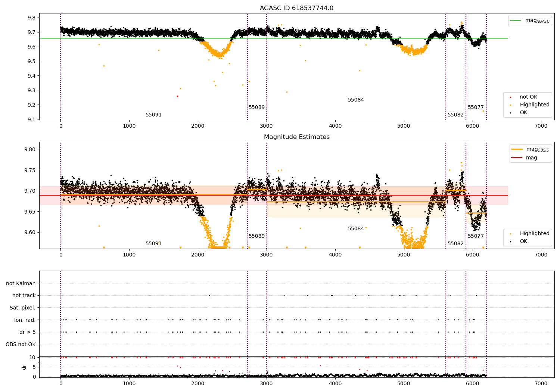Click the 9.4 y-tick in top plot
Image resolution: width=560 pixels, height=392 pixels.
[32, 76]
